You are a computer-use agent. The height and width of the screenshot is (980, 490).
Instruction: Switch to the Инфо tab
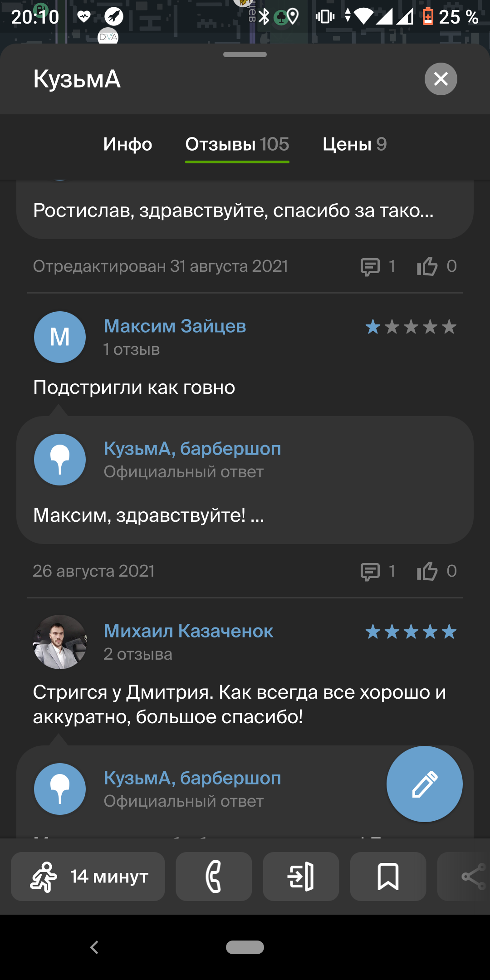click(x=127, y=144)
